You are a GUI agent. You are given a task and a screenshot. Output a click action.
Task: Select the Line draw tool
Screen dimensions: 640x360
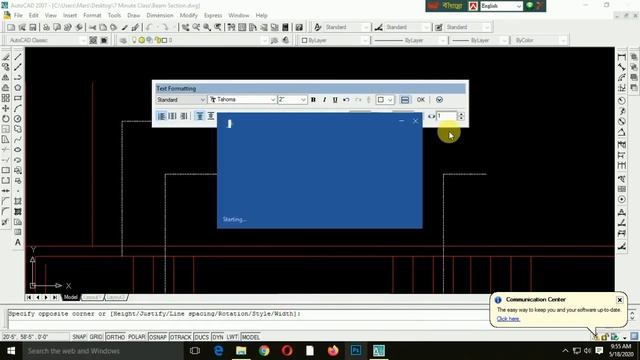[x=18, y=57]
